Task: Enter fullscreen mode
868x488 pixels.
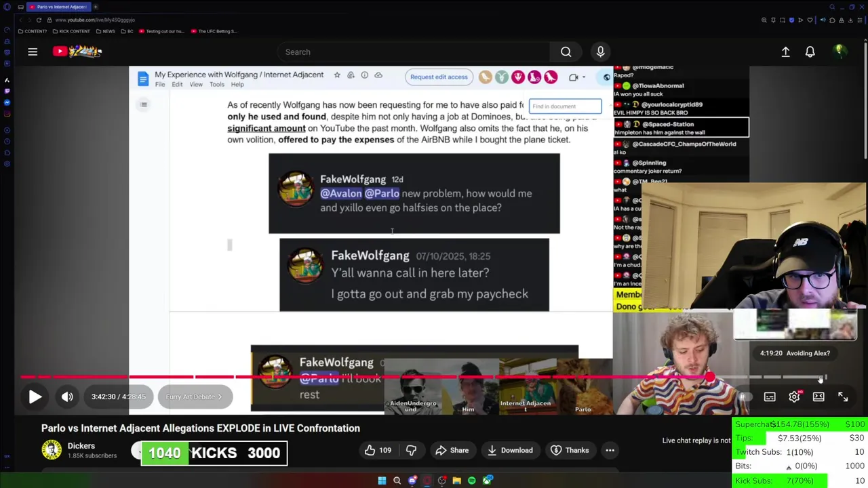Action: pos(843,397)
